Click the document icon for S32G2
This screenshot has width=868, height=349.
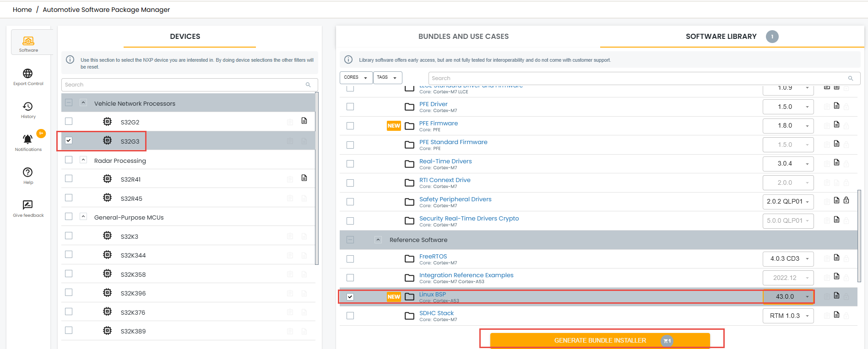tap(304, 121)
